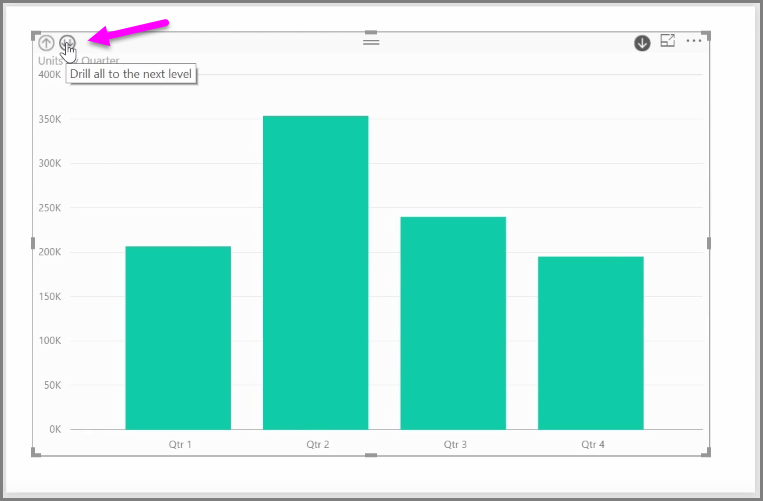
Task: Toggle the drill down mode arrow icon
Action: click(642, 43)
